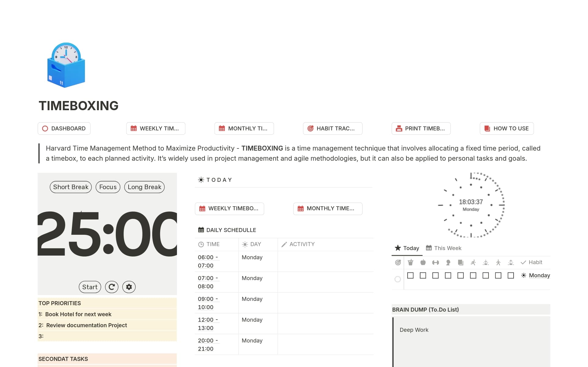Check the sunset habit checkbox for Monday

486,275
